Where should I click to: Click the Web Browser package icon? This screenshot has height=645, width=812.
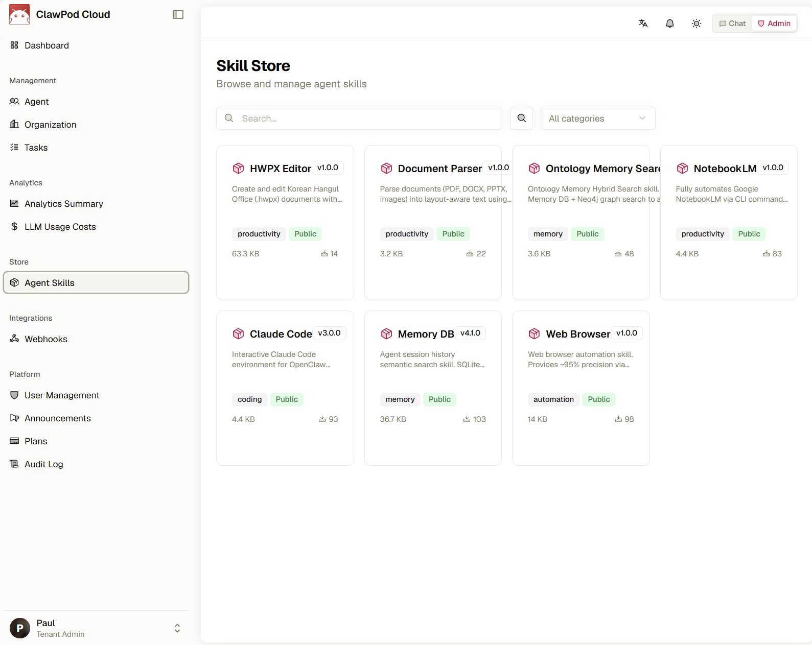pos(534,334)
